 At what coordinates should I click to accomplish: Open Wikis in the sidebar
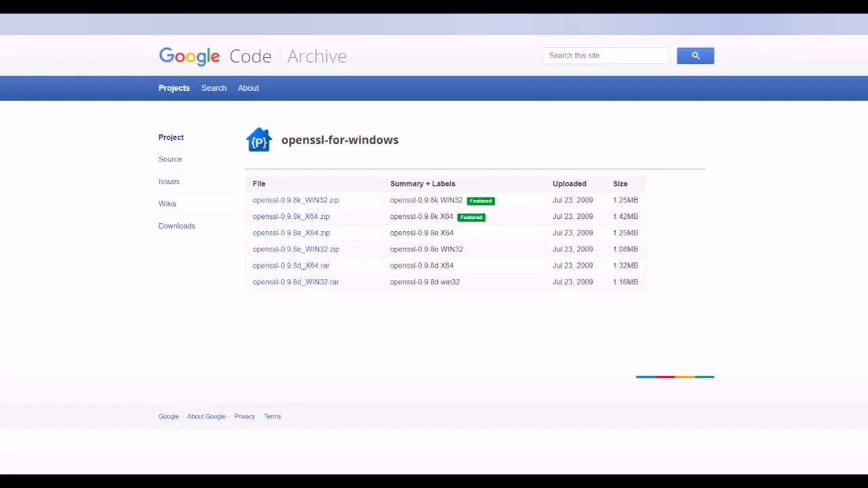[x=167, y=203]
